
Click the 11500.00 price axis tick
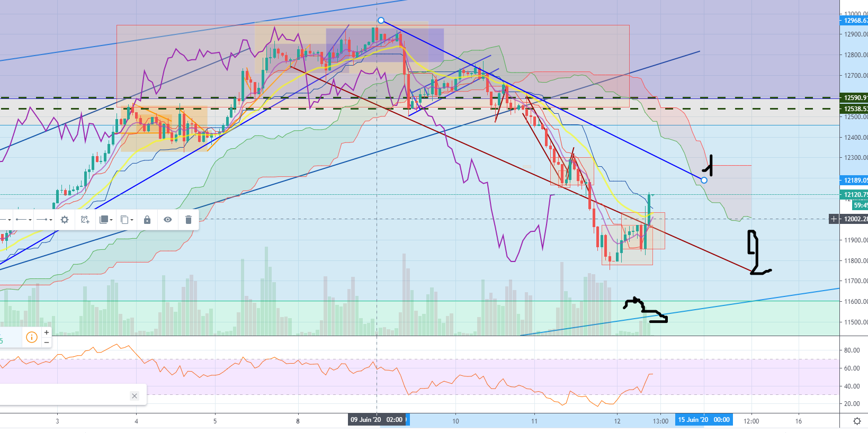856,322
